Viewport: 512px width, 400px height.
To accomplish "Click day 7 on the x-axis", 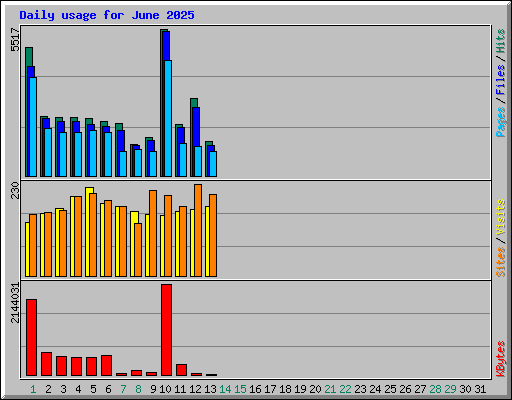I will pos(123,389).
